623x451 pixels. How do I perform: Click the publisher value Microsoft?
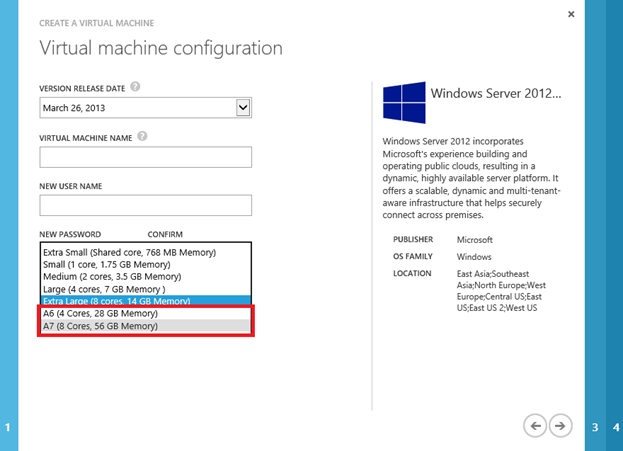tap(474, 240)
